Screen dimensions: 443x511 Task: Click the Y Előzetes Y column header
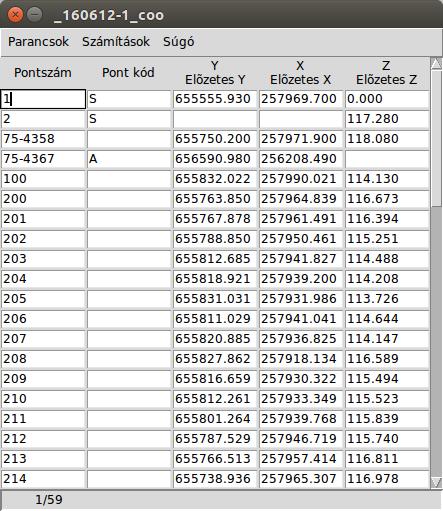pos(215,73)
